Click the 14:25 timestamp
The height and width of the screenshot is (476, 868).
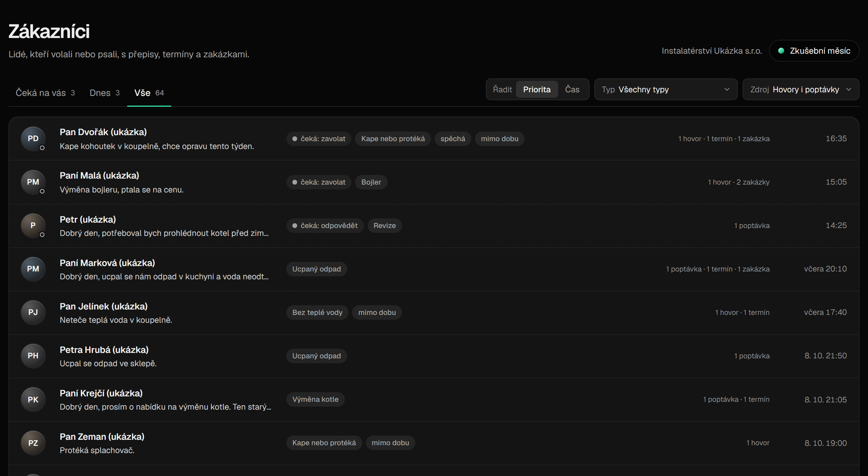(x=836, y=225)
